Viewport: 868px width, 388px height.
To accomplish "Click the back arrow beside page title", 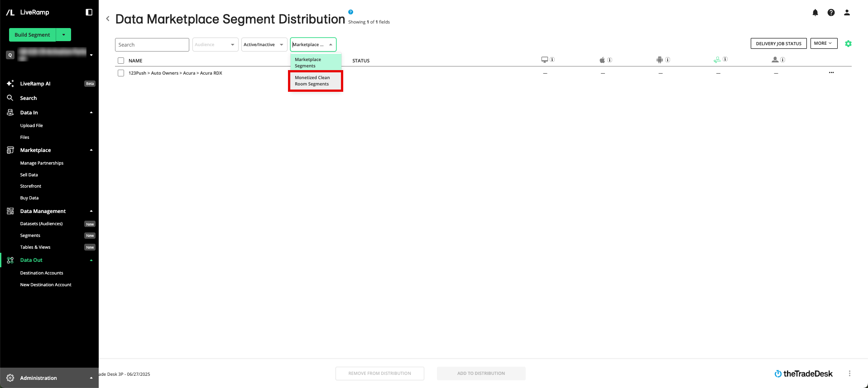I will point(108,19).
